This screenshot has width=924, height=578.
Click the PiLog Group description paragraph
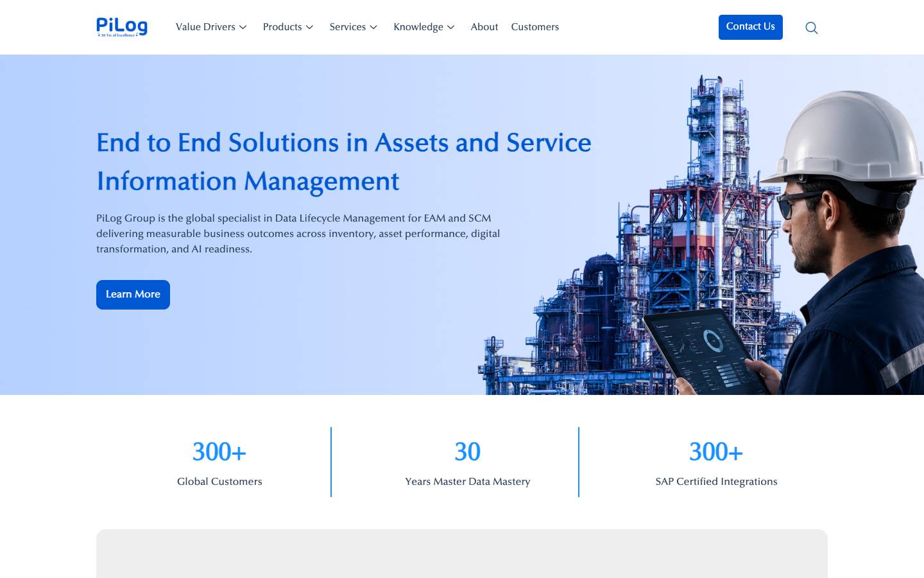[x=298, y=234]
